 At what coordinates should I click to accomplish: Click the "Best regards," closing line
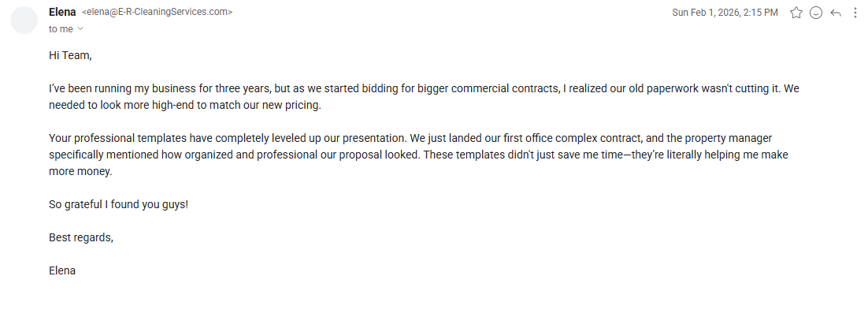80,237
